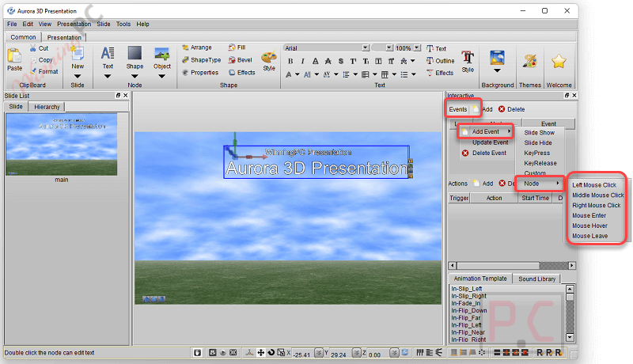Select In-Fade_In animation template
The width and height of the screenshot is (633, 364).
coord(466,304)
